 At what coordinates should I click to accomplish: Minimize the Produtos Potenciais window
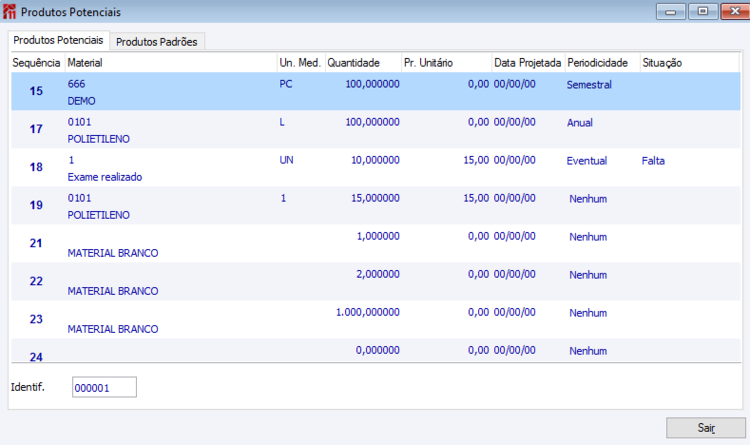coord(671,11)
